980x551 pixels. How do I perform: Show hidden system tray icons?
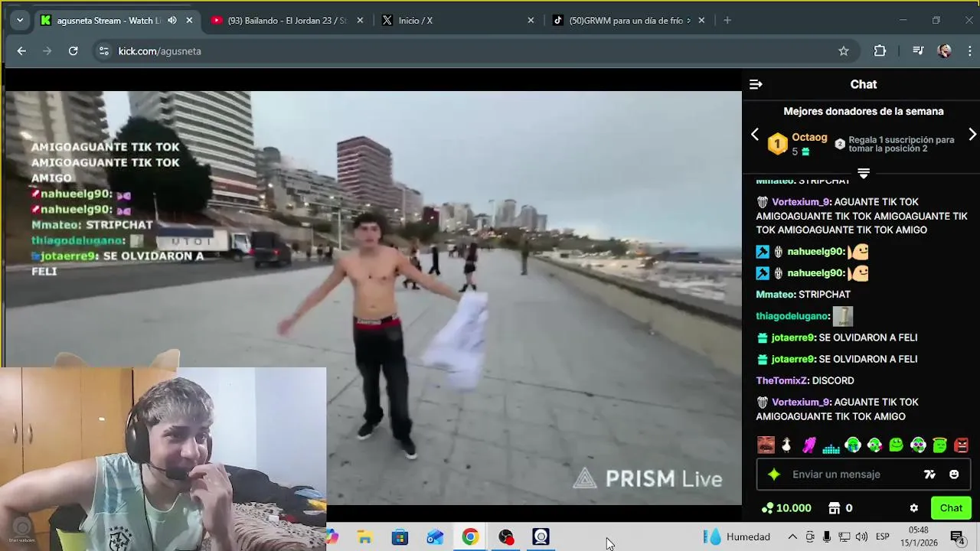792,537
